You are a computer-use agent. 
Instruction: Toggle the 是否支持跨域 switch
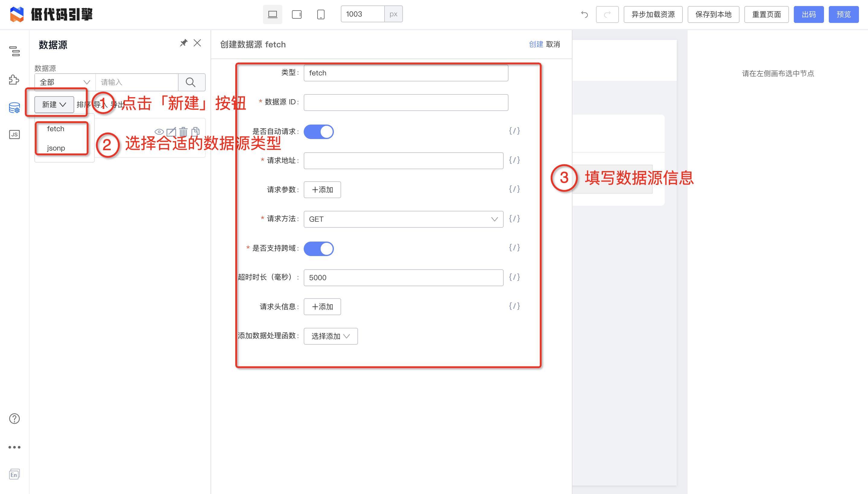coord(318,249)
